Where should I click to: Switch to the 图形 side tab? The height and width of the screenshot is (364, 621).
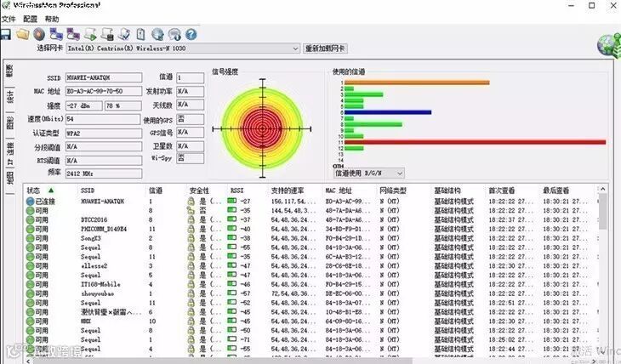coord(10,122)
